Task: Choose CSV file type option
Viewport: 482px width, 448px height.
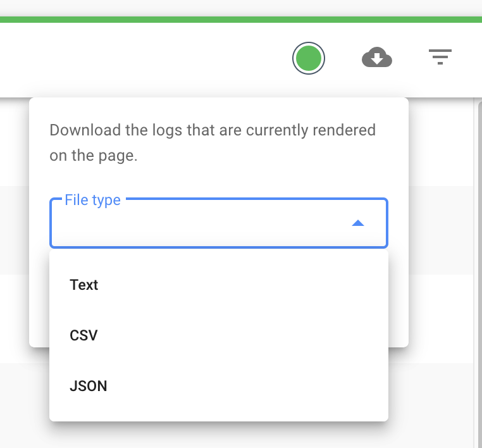Action: 219,335
